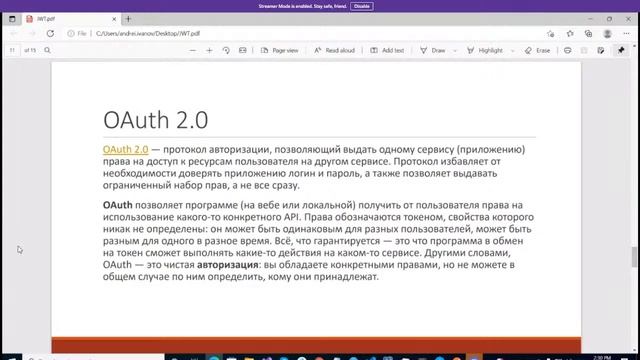Screen dimensions: 640x360
Task: Click bold word авторизация in paragraph
Action: (228, 264)
